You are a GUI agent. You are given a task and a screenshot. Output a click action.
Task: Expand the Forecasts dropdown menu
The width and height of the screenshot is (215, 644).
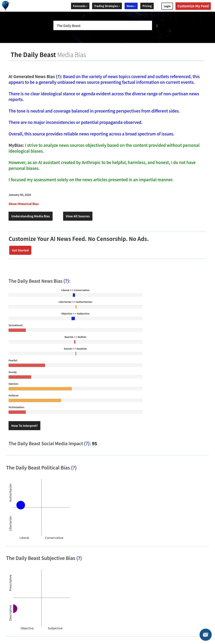[80, 6]
